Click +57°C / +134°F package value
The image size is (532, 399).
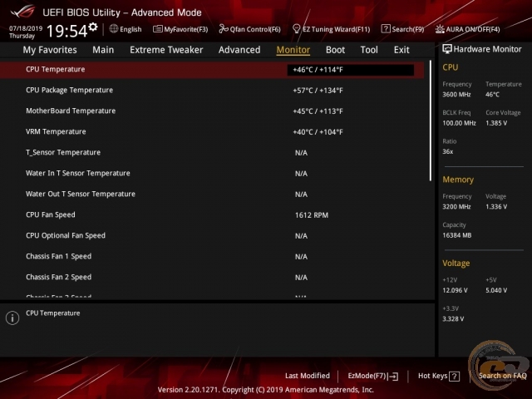pos(318,91)
